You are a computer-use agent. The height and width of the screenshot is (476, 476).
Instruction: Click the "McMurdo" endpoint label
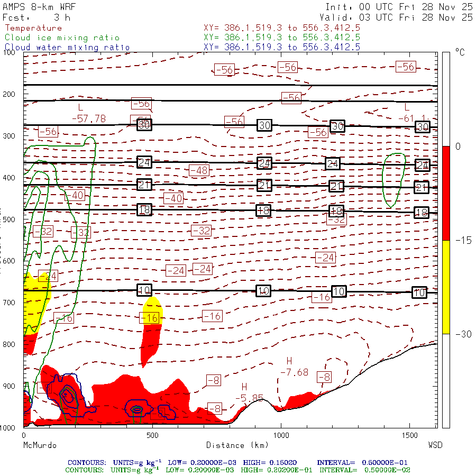(x=40, y=445)
